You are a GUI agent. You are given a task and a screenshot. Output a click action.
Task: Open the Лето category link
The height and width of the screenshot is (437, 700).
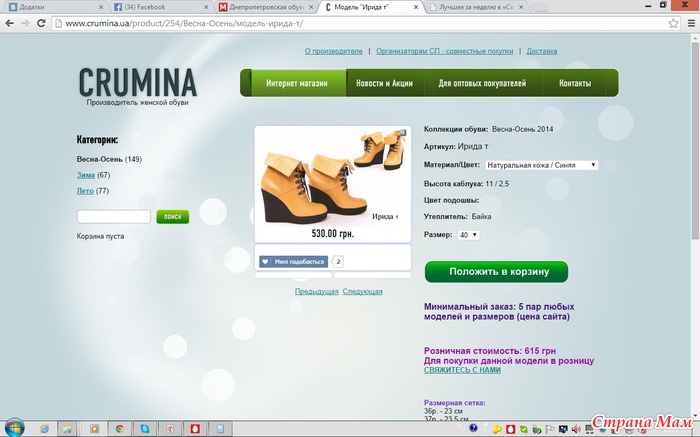click(x=85, y=191)
